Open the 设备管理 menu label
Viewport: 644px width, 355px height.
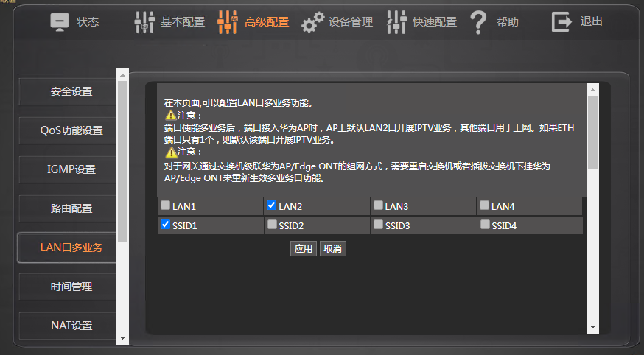pos(351,22)
